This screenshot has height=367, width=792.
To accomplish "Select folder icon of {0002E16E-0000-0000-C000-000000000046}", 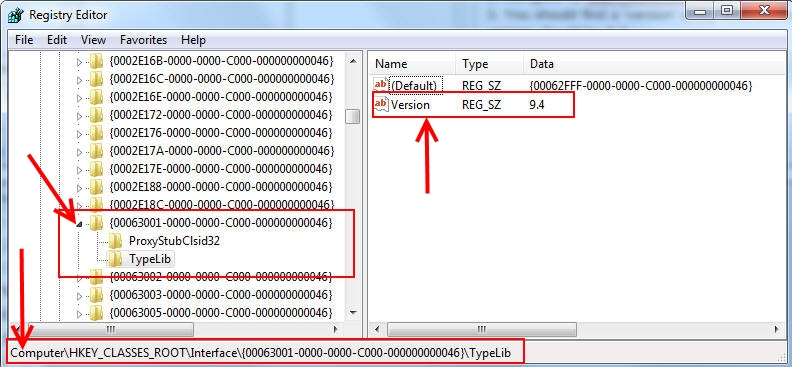I will (x=96, y=97).
